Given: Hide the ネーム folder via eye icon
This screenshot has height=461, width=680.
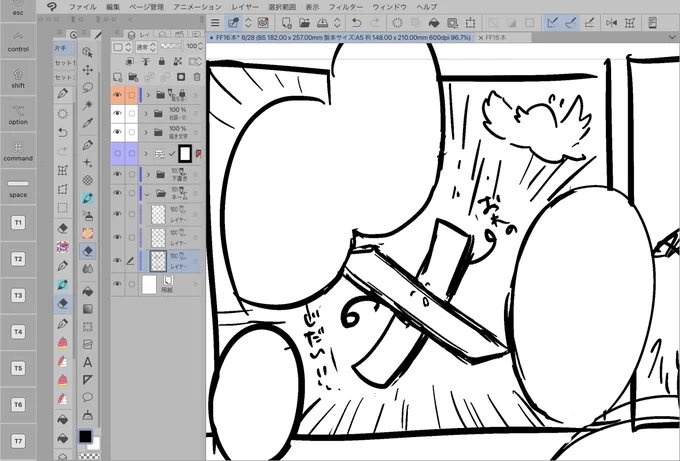Looking at the screenshot, I should click(117, 193).
